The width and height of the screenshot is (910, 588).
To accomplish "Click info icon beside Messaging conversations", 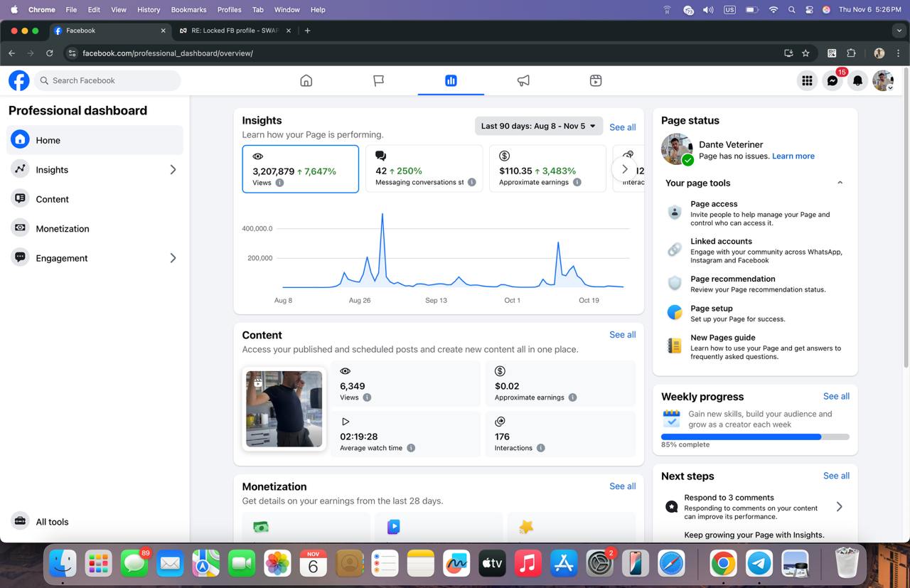I will coord(471,182).
